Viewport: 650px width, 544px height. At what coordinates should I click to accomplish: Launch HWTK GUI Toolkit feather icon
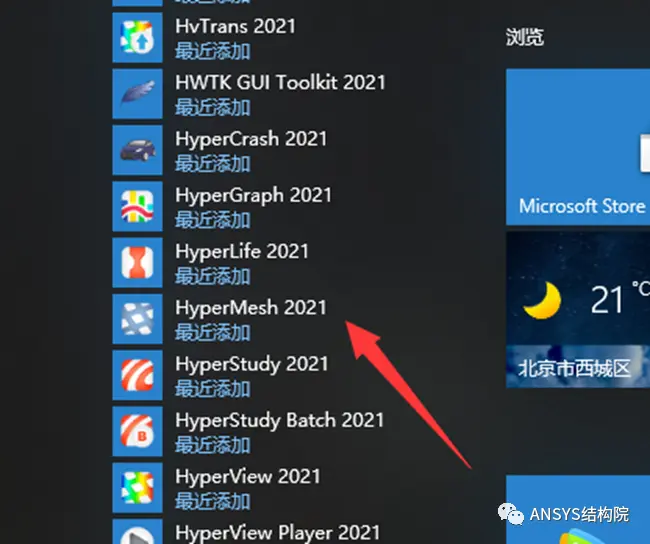pyautogui.click(x=137, y=94)
